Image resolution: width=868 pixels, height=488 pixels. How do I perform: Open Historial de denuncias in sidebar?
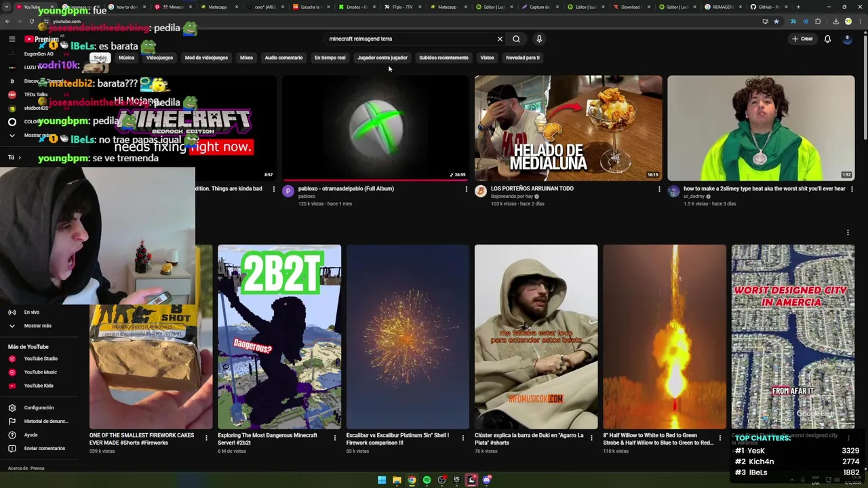(41, 421)
